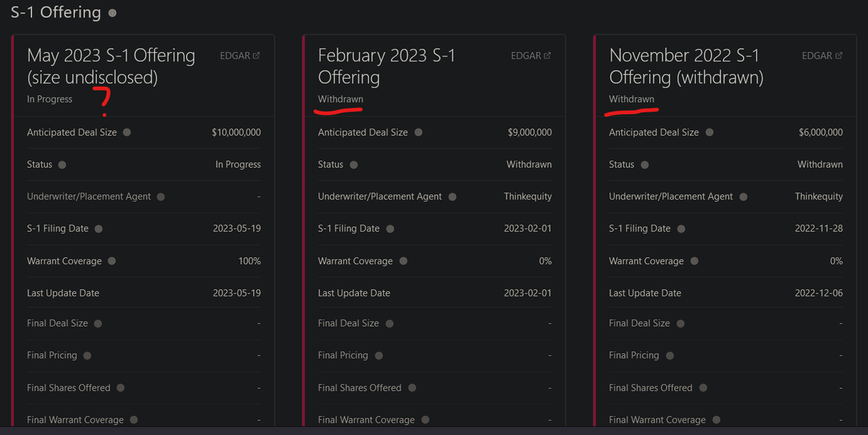Click info dot for Final Deal Size, November 2022
The height and width of the screenshot is (435, 868).
tap(680, 324)
